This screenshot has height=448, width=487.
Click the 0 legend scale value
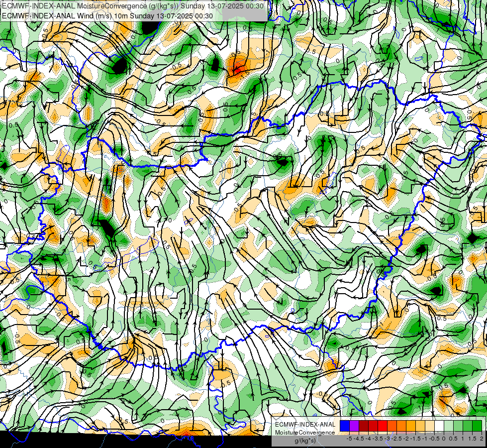click(x=444, y=439)
